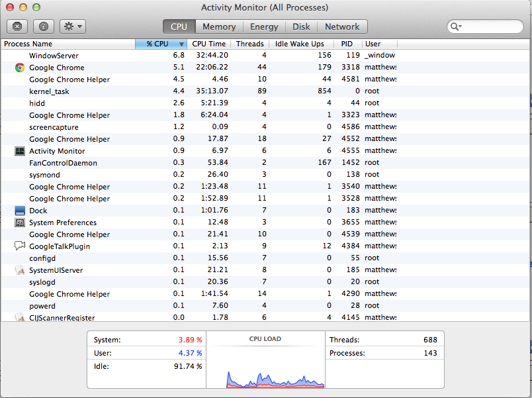The height and width of the screenshot is (398, 532).
Task: Select Google Chrome Helper with PID 4581
Action: 266,79
